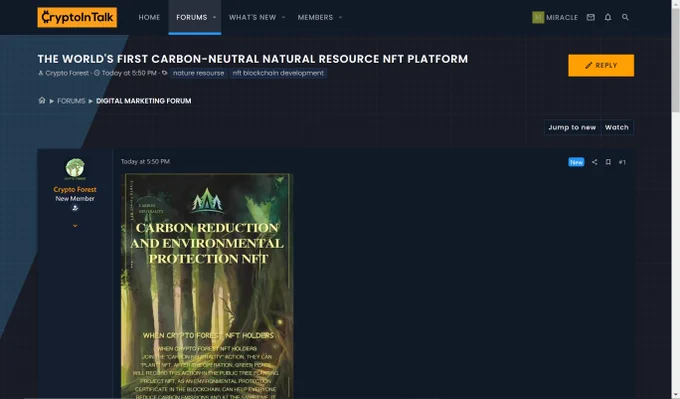Open Crypto Forest username in post sidebar

point(75,190)
